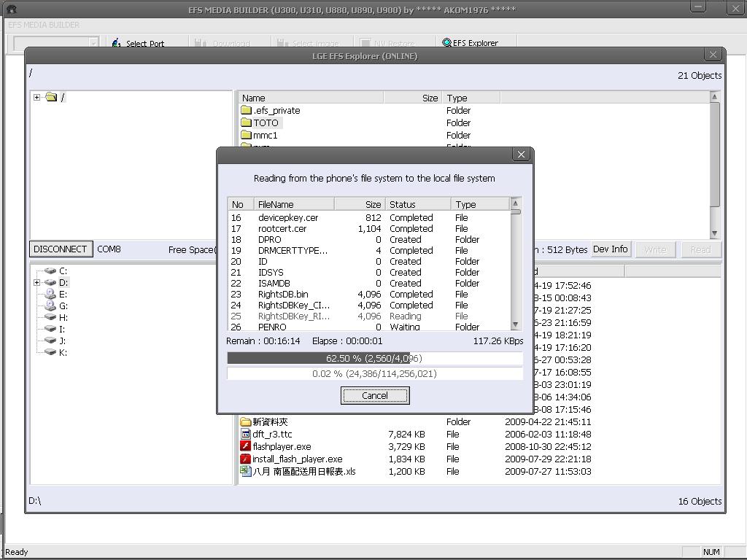Sort transfer list by FileName column
Screen dimensions: 747x560
[294, 204]
